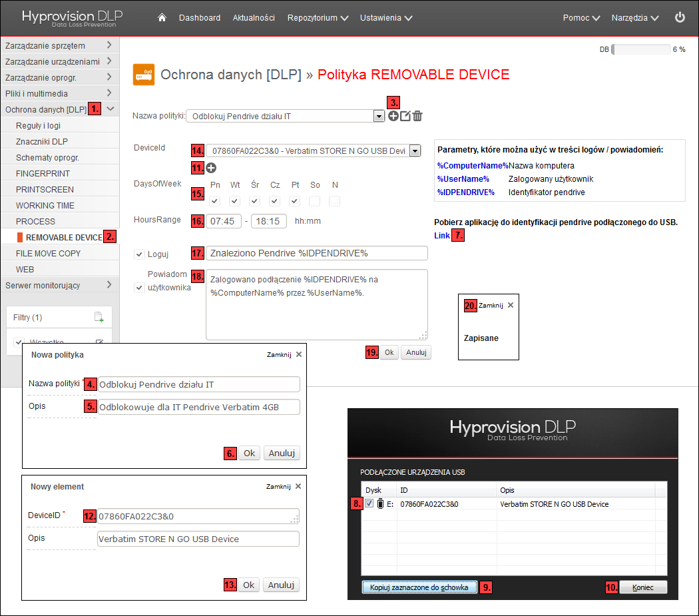Click Ok in the main policy form

pos(389,352)
